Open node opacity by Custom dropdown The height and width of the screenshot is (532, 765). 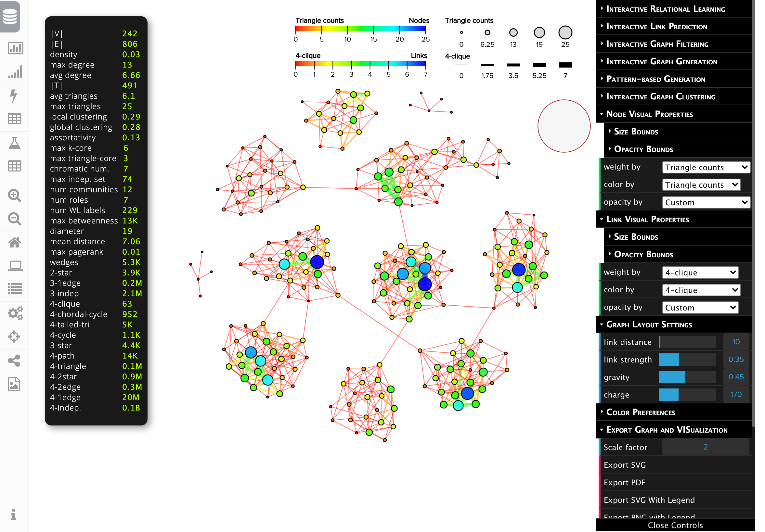coord(707,202)
